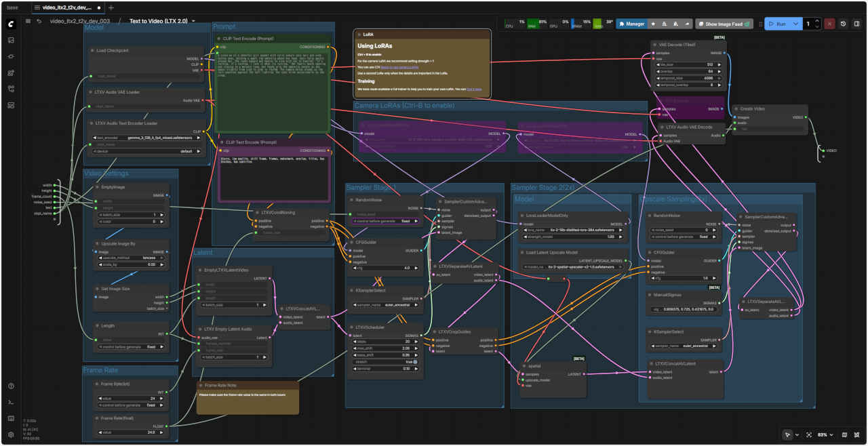Click the red cancel run icon
This screenshot has width=868, height=446.
tap(829, 24)
